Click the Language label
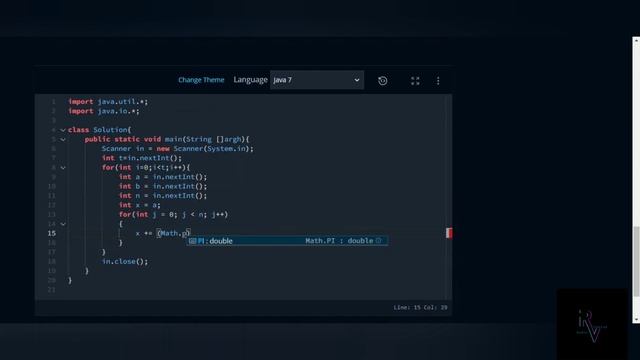The width and height of the screenshot is (640, 360). click(250, 80)
